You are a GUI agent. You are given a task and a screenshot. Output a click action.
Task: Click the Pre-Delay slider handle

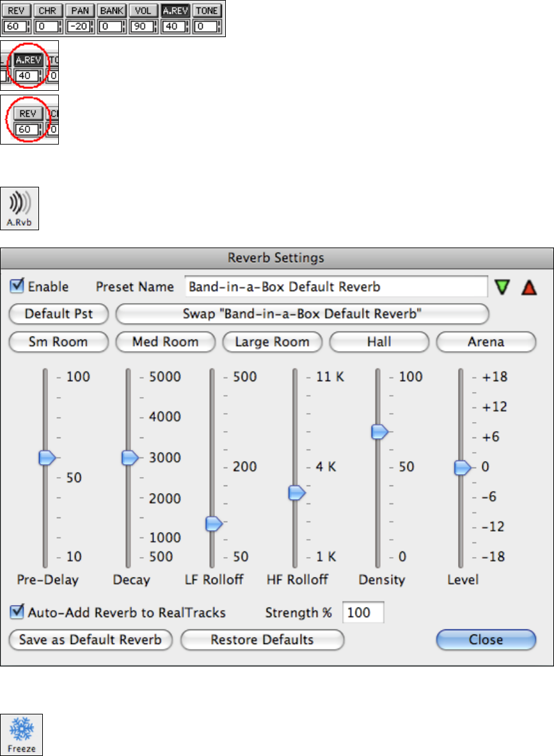tap(47, 457)
